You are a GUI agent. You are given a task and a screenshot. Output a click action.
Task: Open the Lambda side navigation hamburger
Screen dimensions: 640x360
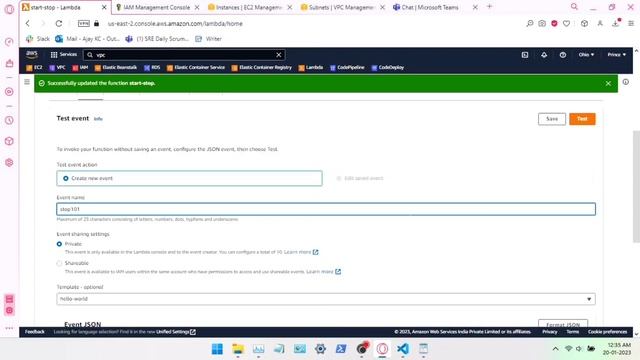click(27, 82)
